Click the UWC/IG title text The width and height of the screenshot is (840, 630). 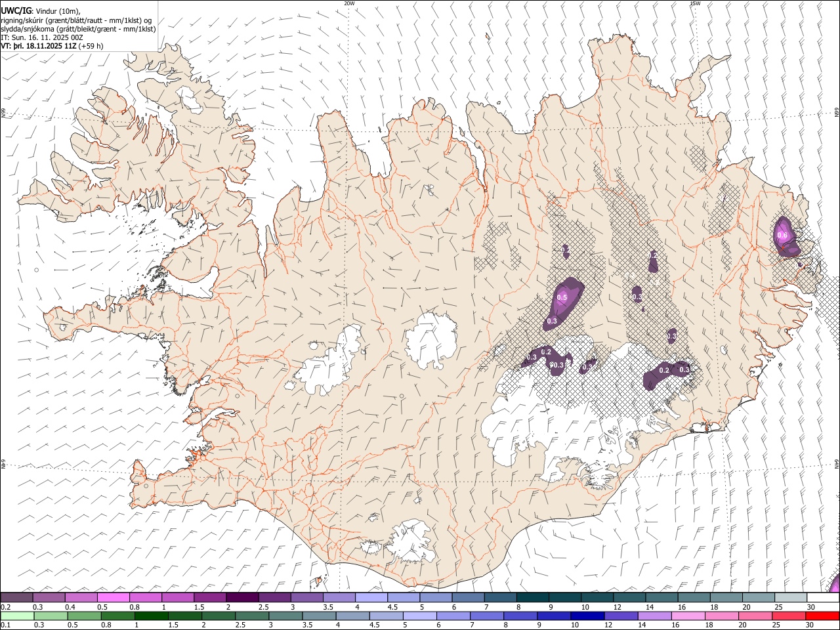(16, 10)
